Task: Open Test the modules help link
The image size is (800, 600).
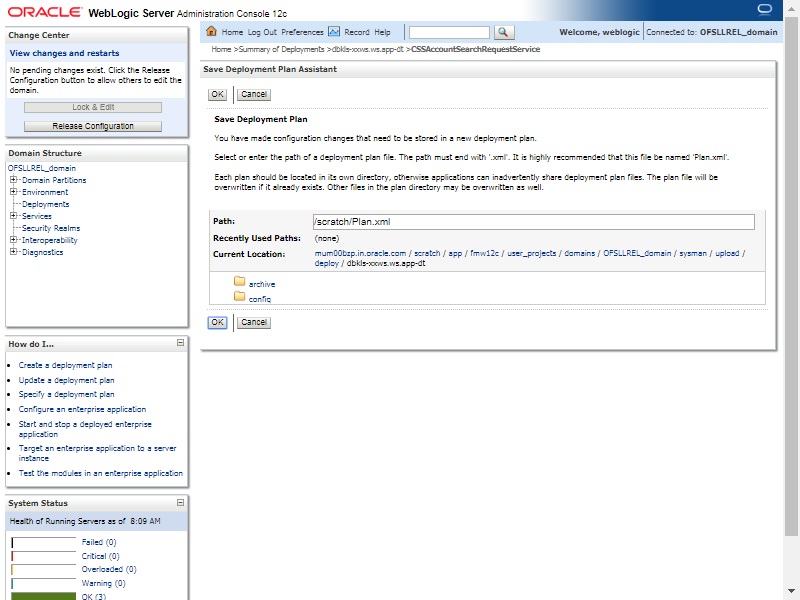Action: coord(101,473)
